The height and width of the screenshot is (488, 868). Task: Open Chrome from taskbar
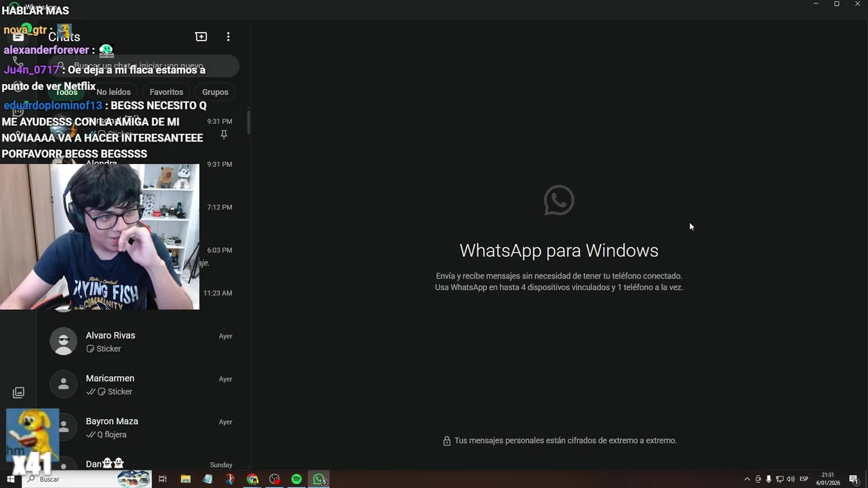(253, 479)
